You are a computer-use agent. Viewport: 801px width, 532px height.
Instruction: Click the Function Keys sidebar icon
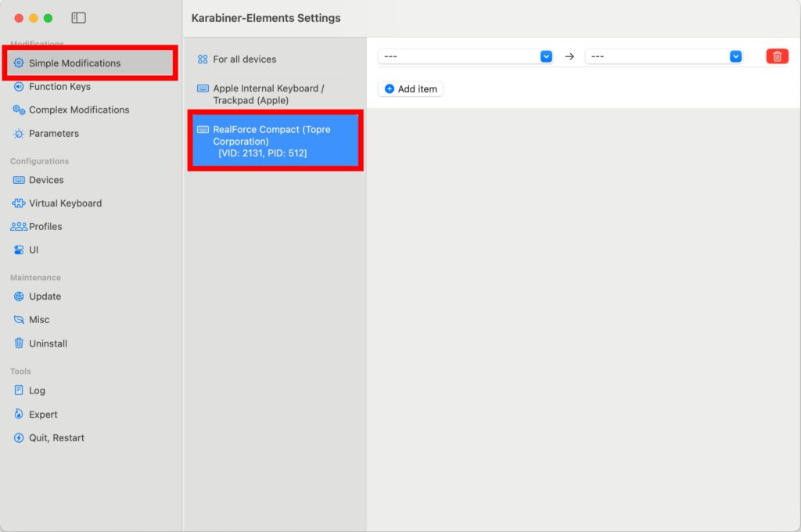[x=20, y=87]
